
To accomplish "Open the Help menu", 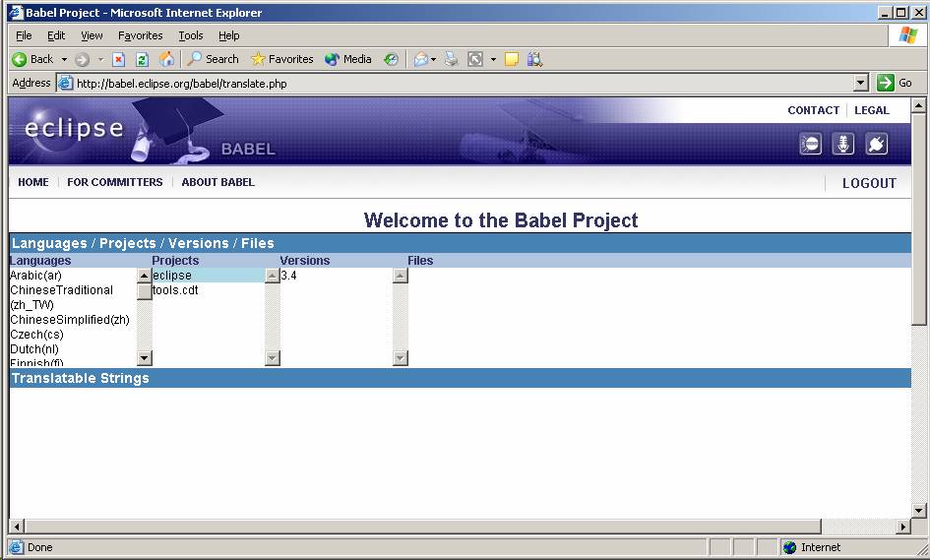I will 229,35.
